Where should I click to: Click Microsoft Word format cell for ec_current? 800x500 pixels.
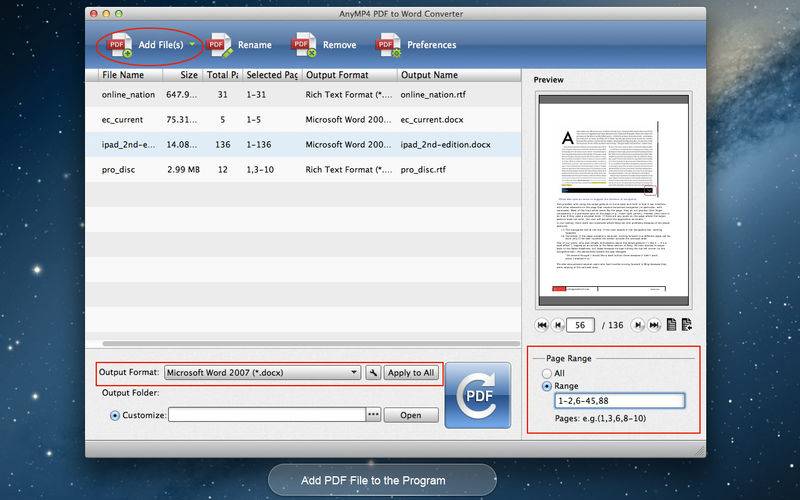click(x=348, y=119)
